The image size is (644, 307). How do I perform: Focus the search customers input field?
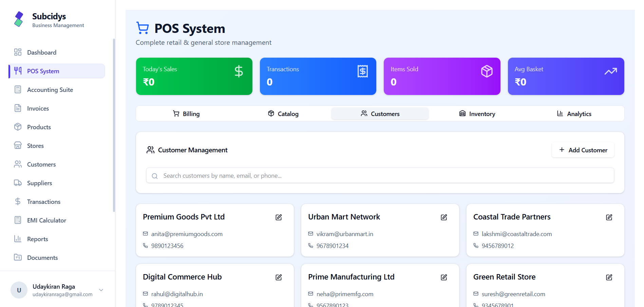[380, 175]
